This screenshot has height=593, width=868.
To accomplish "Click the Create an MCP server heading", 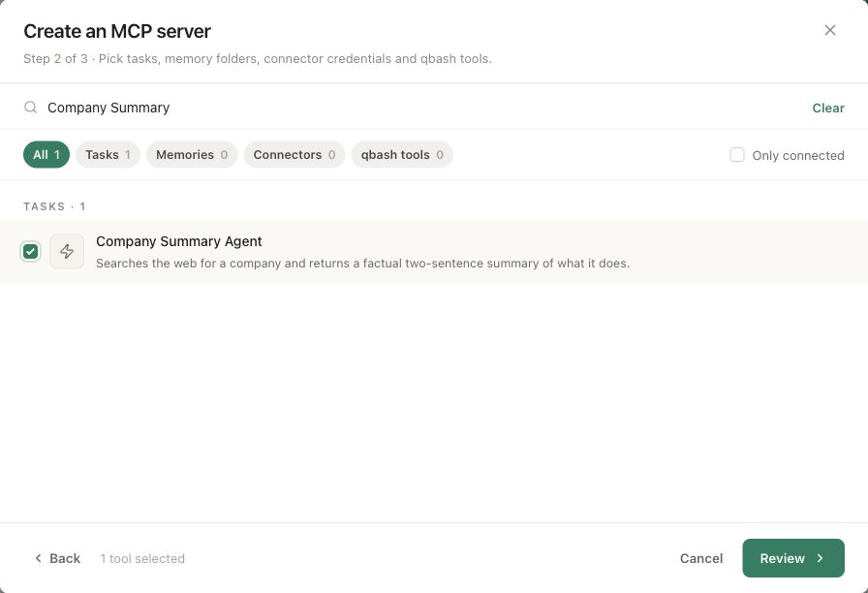I will [117, 31].
